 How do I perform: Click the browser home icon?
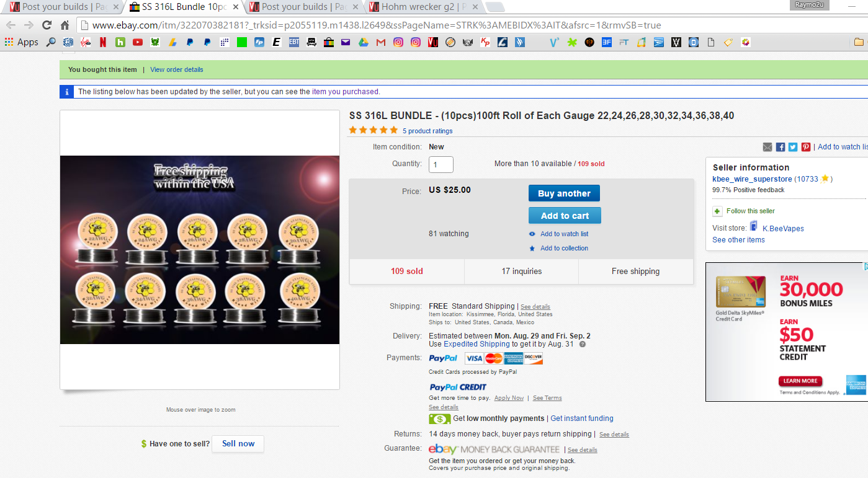click(x=65, y=25)
